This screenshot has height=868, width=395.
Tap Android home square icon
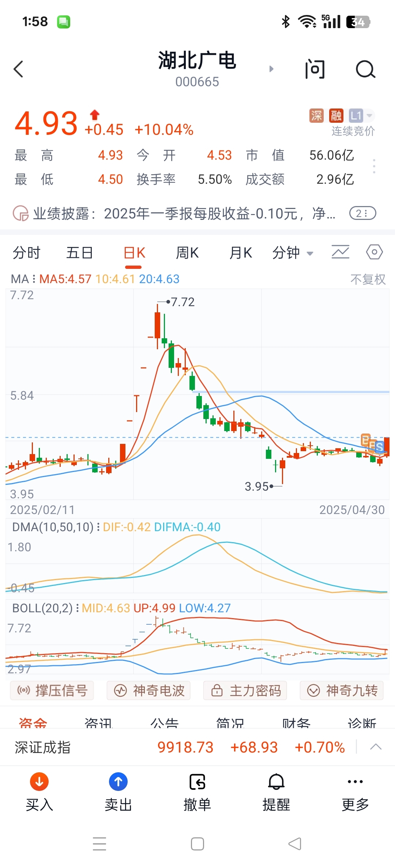[197, 844]
